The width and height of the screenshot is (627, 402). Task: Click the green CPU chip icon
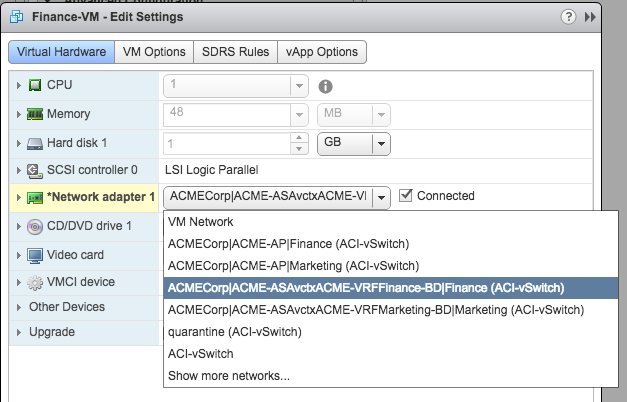click(x=35, y=85)
